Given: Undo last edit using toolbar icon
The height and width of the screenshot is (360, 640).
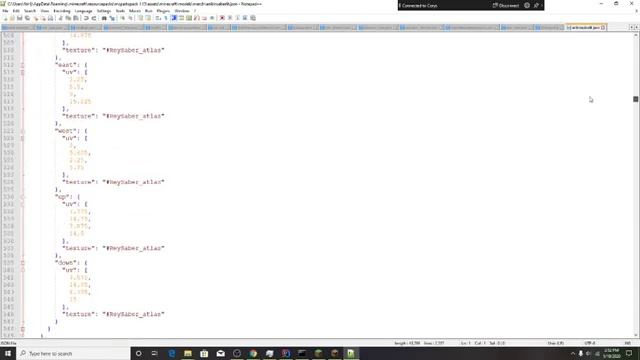Looking at the screenshot, I should (86, 18).
